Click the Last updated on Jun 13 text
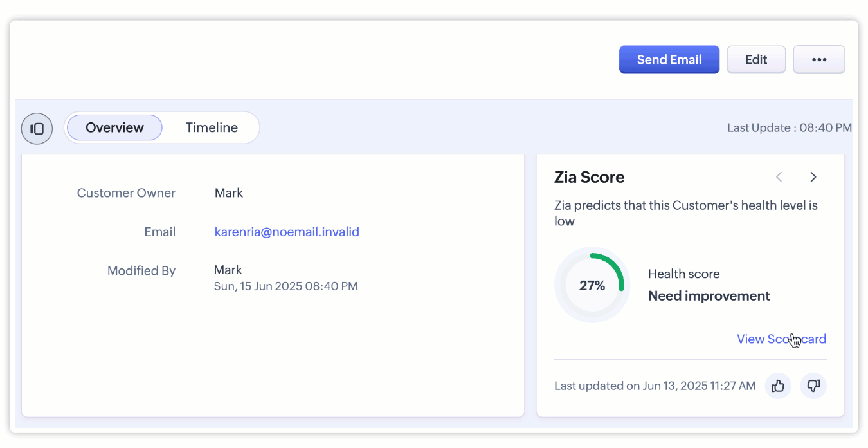 pos(655,386)
